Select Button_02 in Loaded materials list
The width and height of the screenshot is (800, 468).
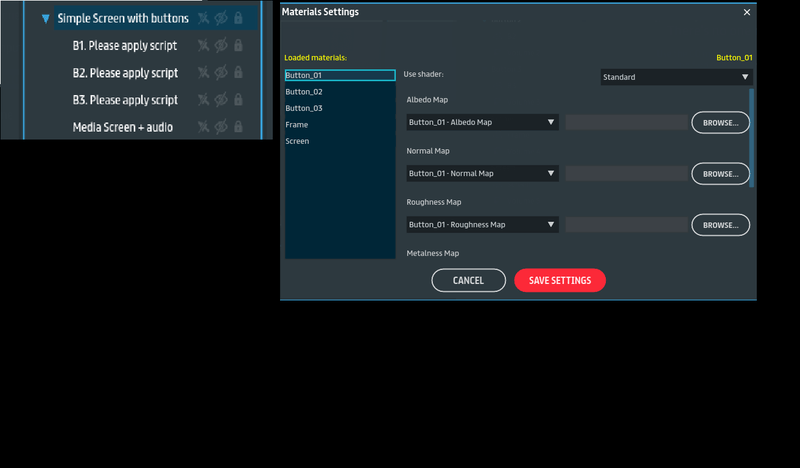(304, 92)
